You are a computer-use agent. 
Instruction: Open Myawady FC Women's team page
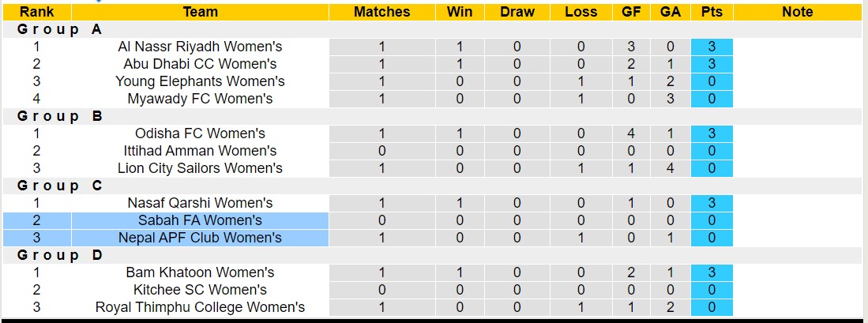tap(200, 99)
